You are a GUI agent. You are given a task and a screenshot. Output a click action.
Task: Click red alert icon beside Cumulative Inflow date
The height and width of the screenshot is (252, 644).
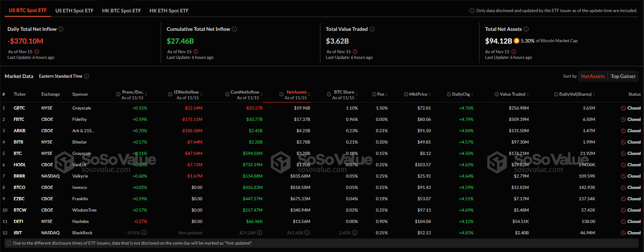(x=196, y=52)
